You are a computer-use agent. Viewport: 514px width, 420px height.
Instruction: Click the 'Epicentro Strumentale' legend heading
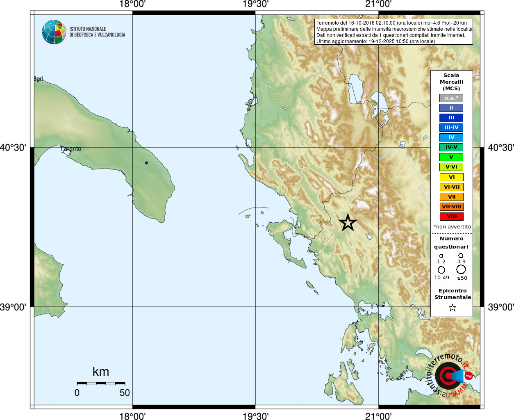(x=453, y=294)
